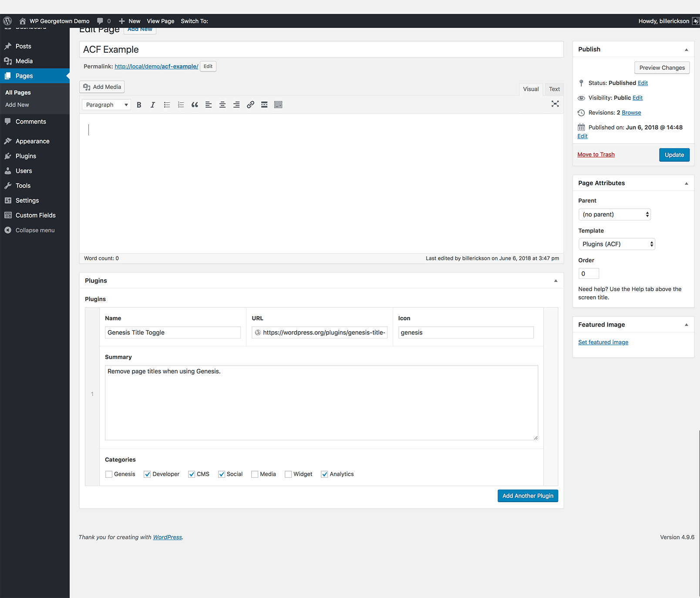Image resolution: width=700 pixels, height=598 pixels.
Task: Click the Summary textarea
Action: click(321, 402)
